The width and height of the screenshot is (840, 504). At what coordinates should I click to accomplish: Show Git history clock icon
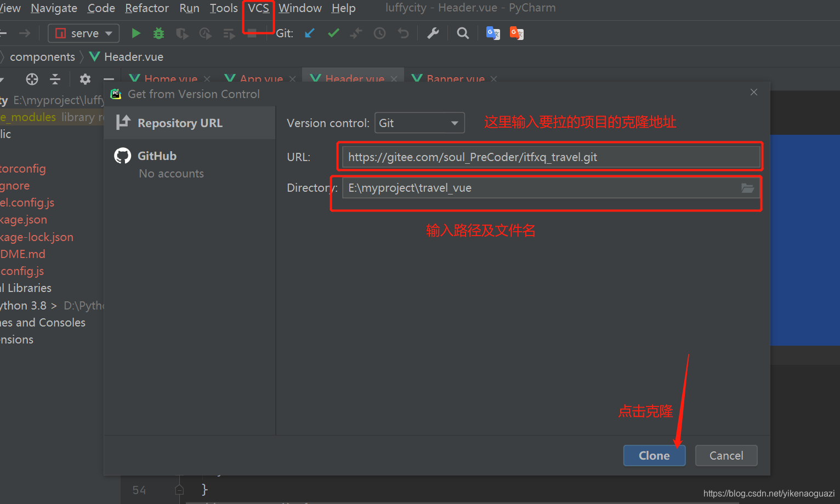(379, 33)
